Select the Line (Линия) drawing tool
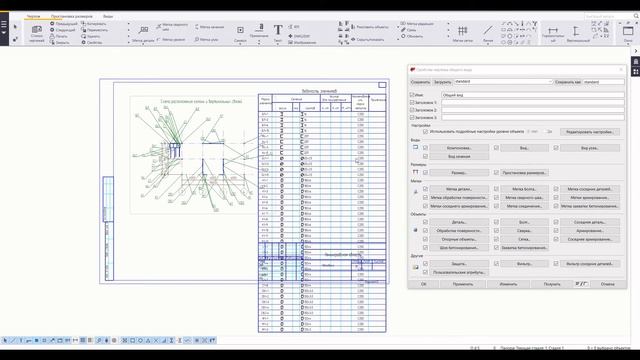The width and height of the screenshot is (640, 360). pos(488,33)
